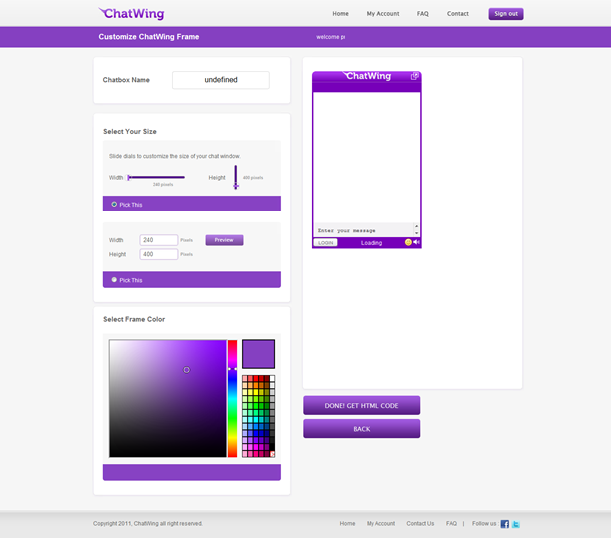Open the Facebook follow icon in footer
This screenshot has height=538, width=611.
(x=504, y=523)
